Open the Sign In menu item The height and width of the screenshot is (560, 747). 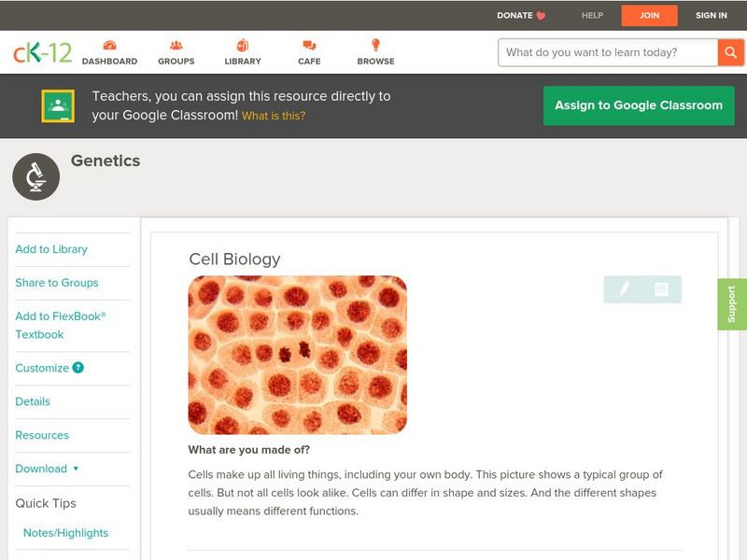(x=711, y=15)
